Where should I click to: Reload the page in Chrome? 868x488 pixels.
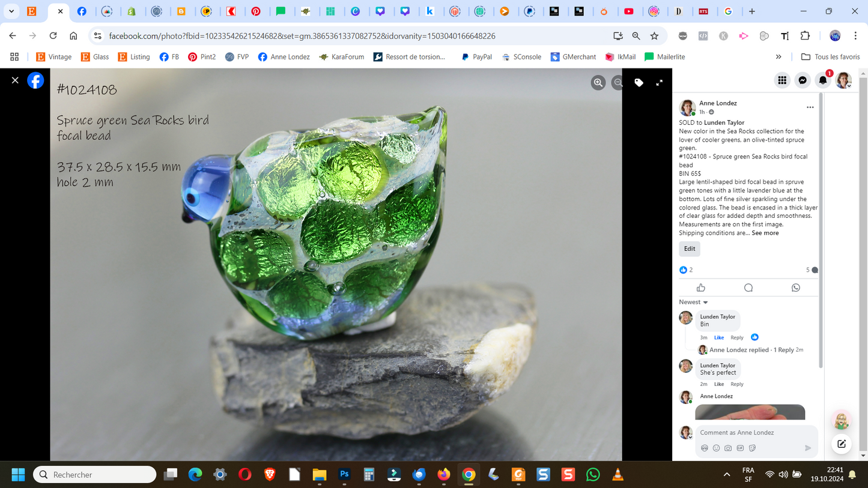pos(53,36)
